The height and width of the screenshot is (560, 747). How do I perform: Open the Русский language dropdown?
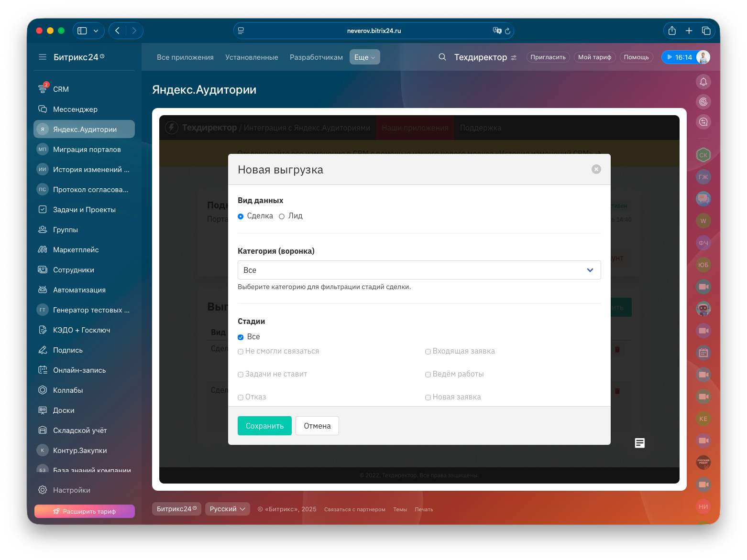pyautogui.click(x=228, y=509)
